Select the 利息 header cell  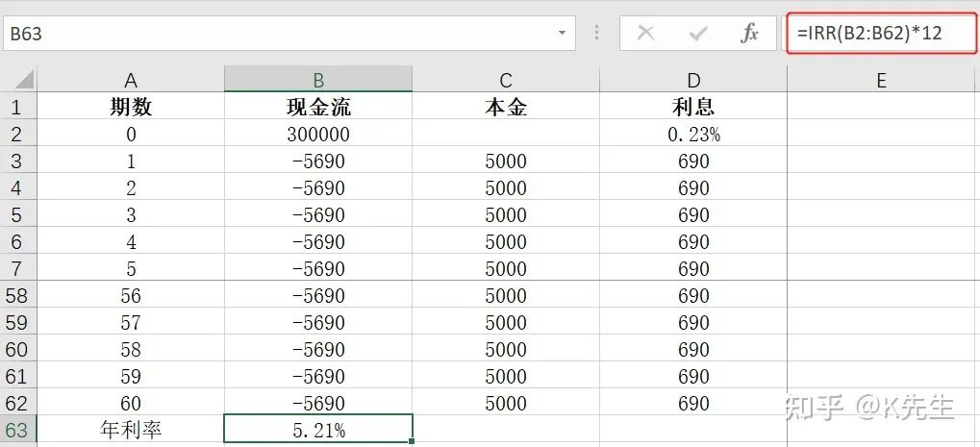[693, 107]
